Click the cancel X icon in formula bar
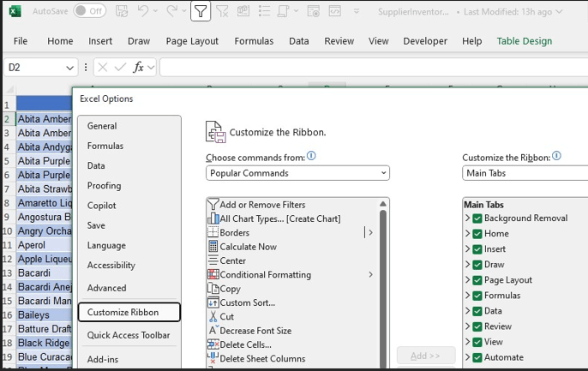The image size is (588, 371). tap(102, 68)
